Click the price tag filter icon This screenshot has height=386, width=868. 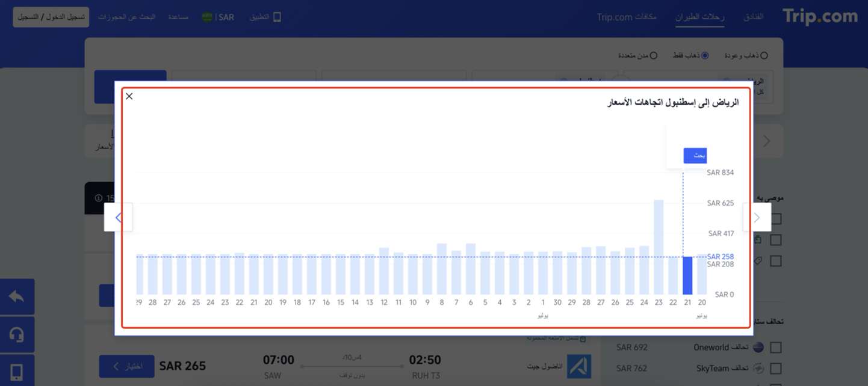[x=758, y=261]
